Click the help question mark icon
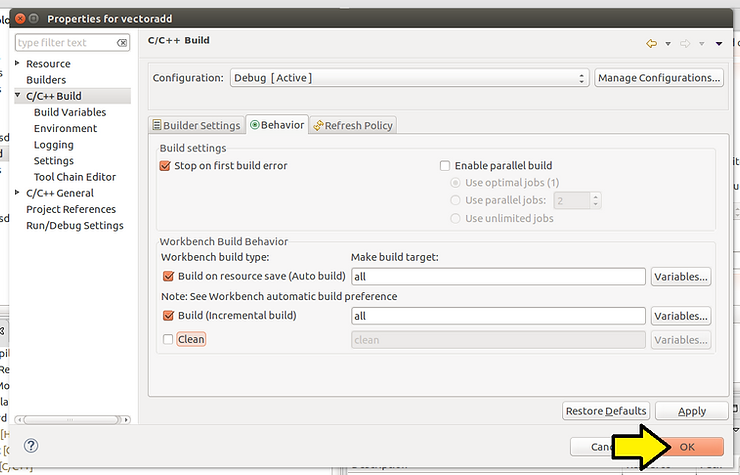Image resolution: width=740 pixels, height=475 pixels. click(x=31, y=446)
